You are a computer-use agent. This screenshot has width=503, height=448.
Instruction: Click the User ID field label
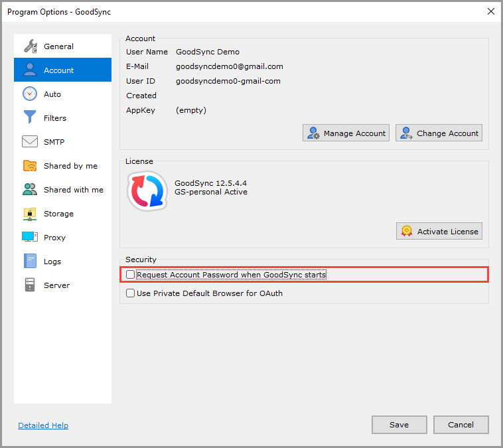pyautogui.click(x=140, y=81)
